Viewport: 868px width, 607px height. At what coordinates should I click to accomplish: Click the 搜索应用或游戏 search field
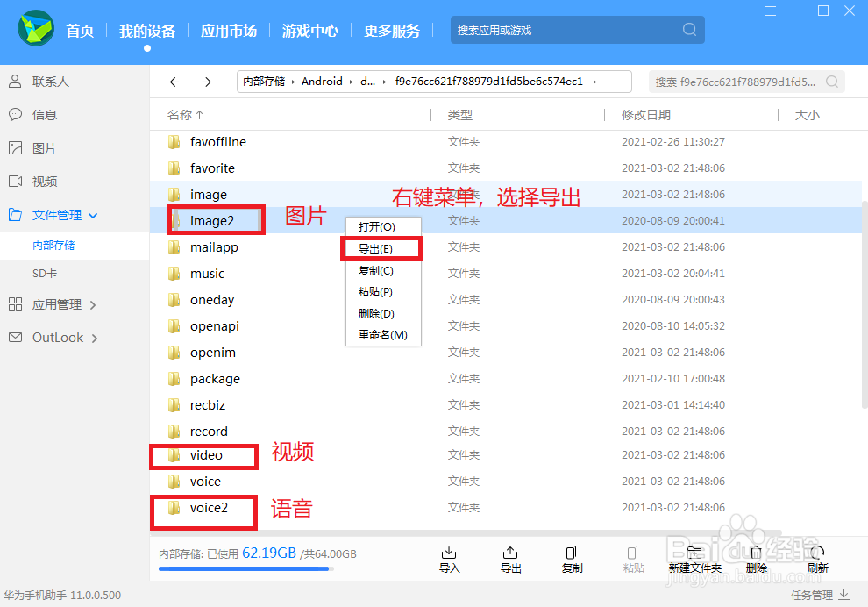tap(578, 29)
